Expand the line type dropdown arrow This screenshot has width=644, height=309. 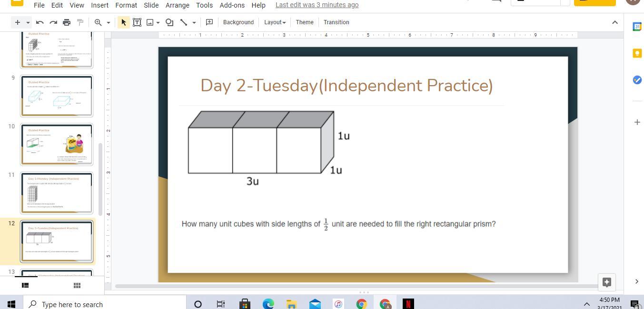coord(194,22)
